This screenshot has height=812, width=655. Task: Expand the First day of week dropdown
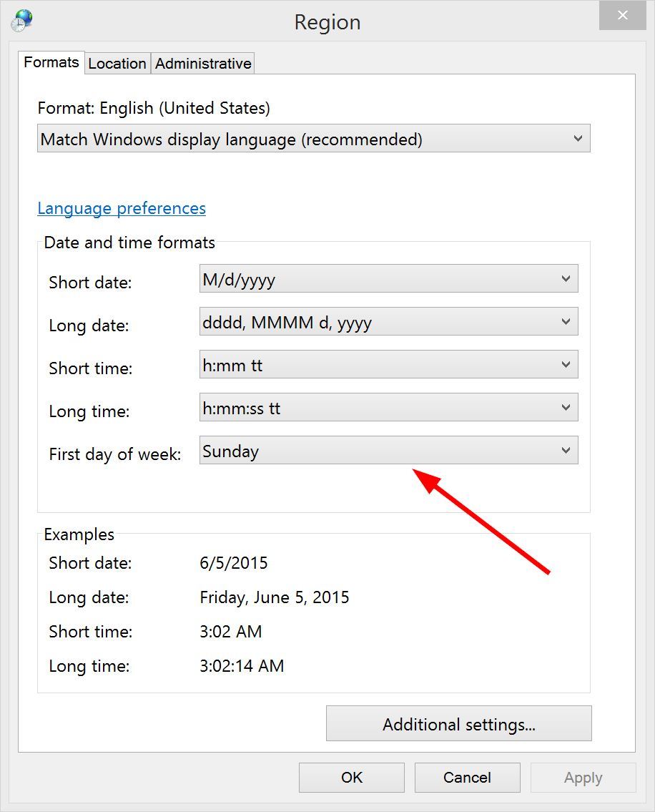[388, 451]
